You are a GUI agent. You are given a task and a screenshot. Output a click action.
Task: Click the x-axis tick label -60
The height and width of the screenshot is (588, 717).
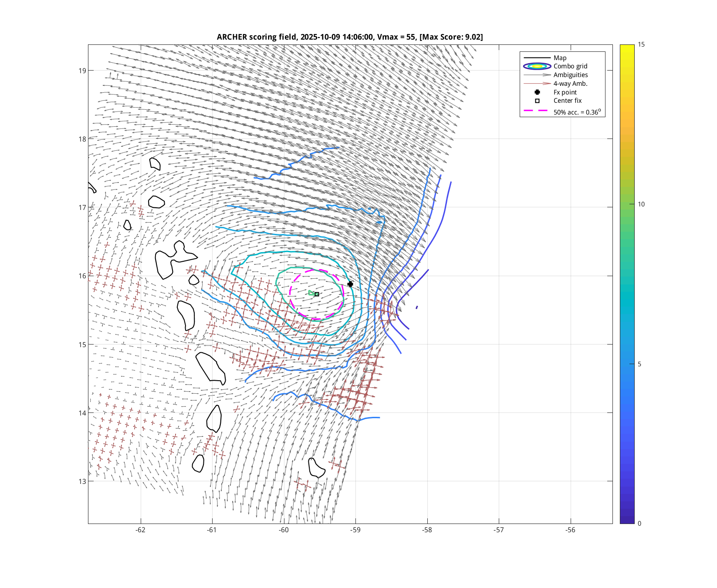(284, 530)
